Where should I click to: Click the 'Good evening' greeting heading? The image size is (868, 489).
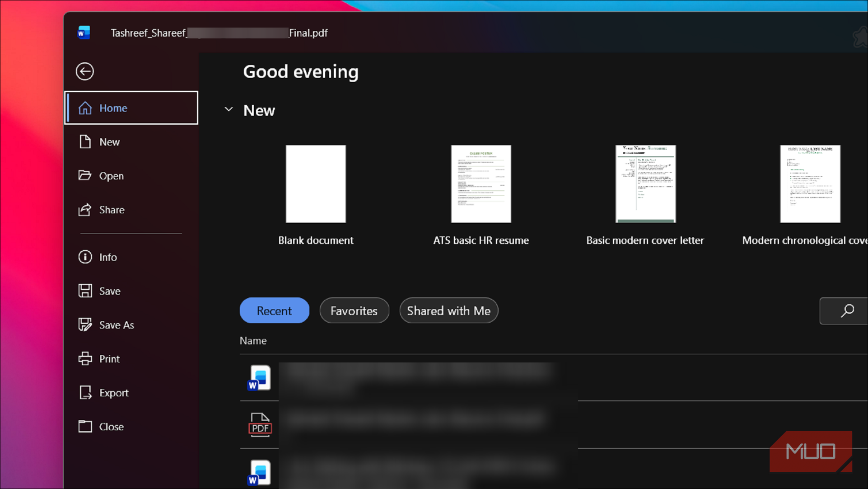pyautogui.click(x=301, y=72)
